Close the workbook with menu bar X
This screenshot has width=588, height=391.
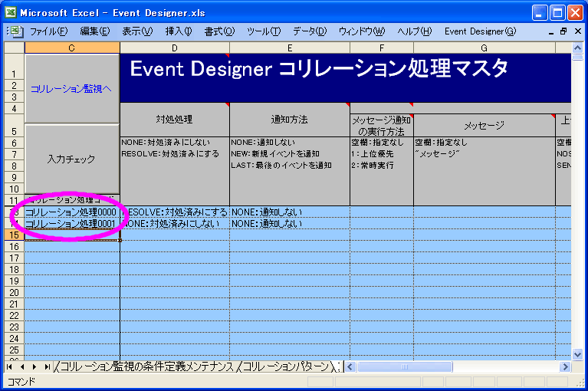(578, 32)
